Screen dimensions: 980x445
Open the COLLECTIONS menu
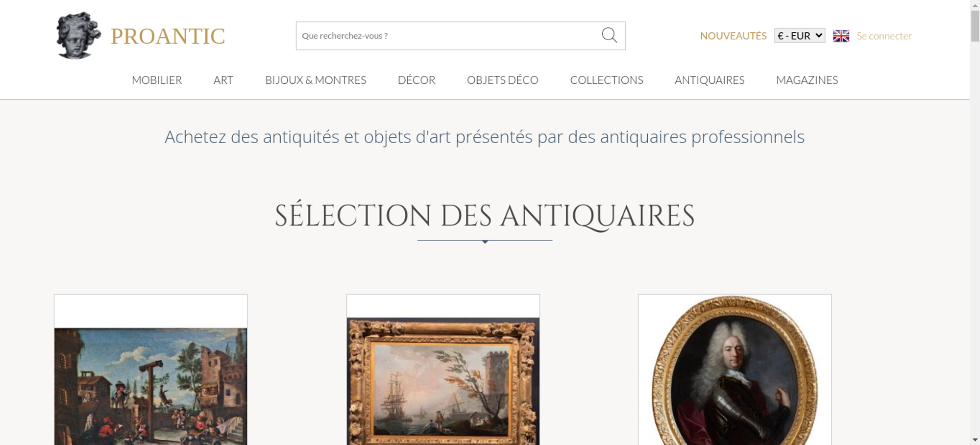pos(607,80)
